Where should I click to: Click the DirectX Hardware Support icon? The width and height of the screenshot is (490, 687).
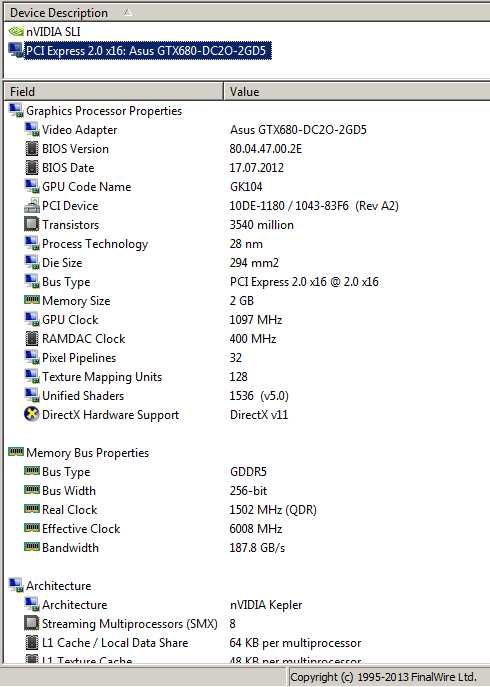click(x=32, y=414)
